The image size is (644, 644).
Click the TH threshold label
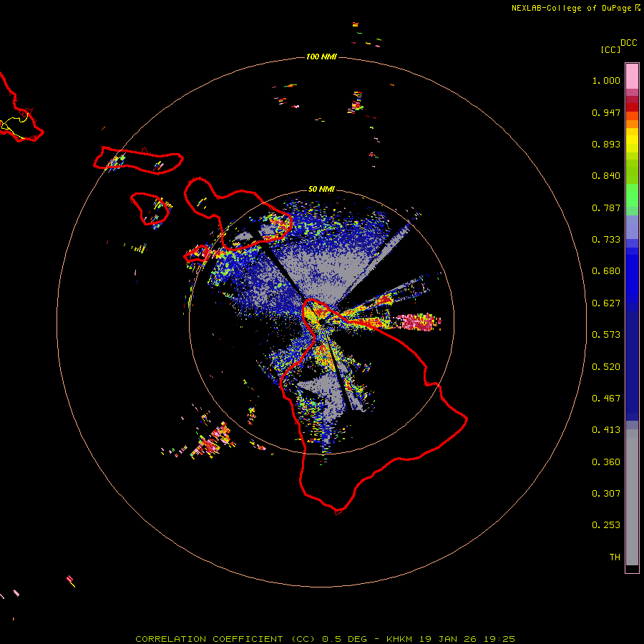coord(615,557)
